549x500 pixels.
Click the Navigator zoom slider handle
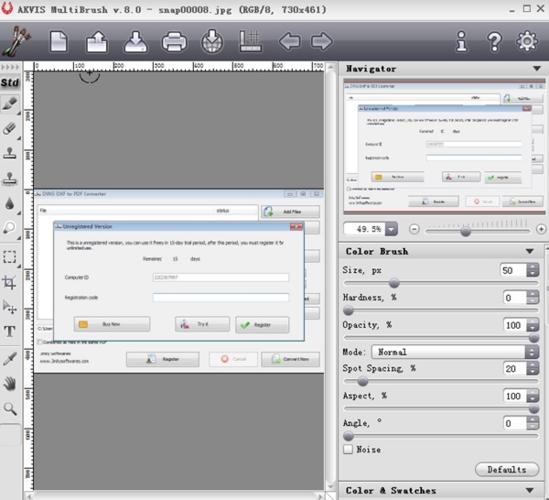465,231
